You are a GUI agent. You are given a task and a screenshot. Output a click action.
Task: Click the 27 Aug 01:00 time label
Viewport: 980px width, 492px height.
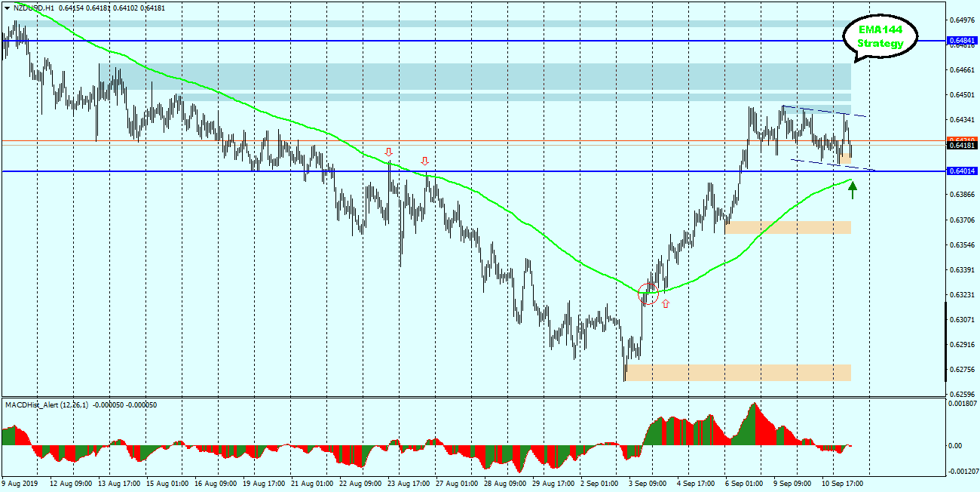(458, 483)
